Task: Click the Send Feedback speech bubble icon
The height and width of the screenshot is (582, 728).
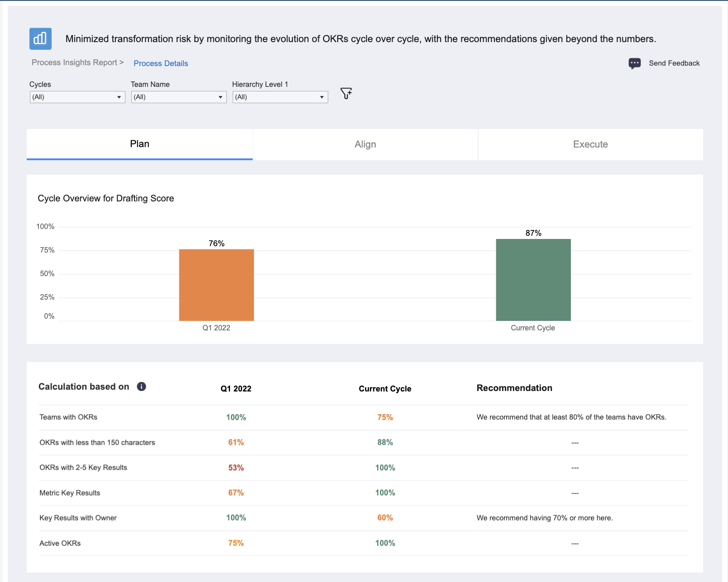Action: (x=634, y=63)
